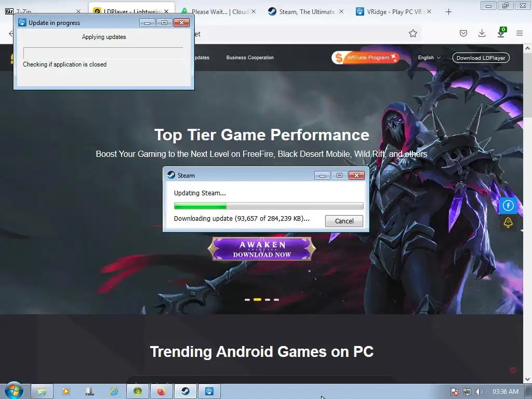Image resolution: width=532 pixels, height=399 pixels.
Task: Click the Top Tier Game Performance heading
Action: pyautogui.click(x=262, y=135)
